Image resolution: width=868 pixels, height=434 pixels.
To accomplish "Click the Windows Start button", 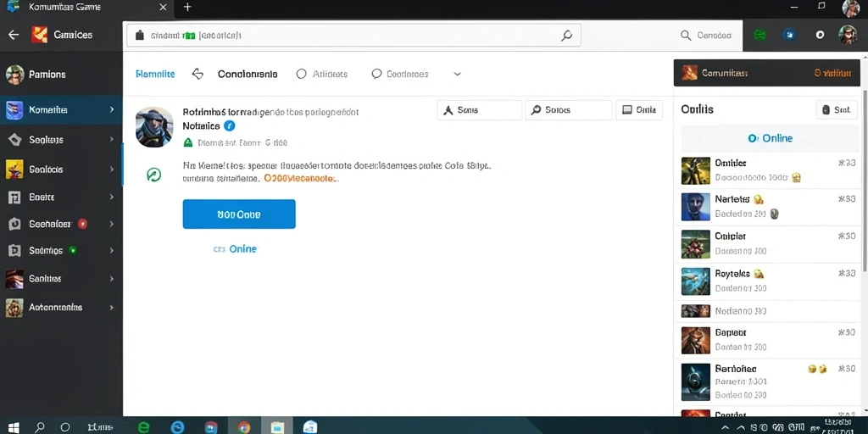I will click(14, 427).
